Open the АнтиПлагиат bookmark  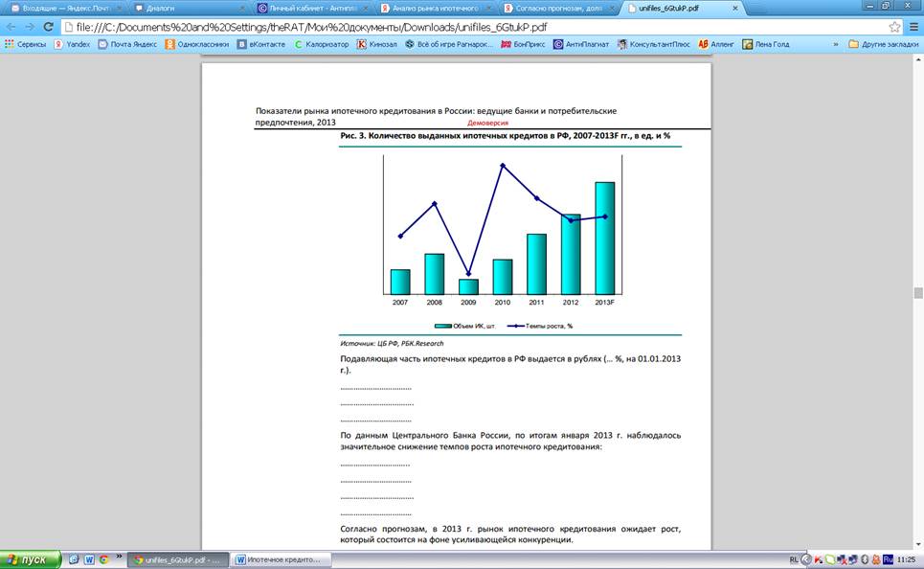(x=581, y=44)
